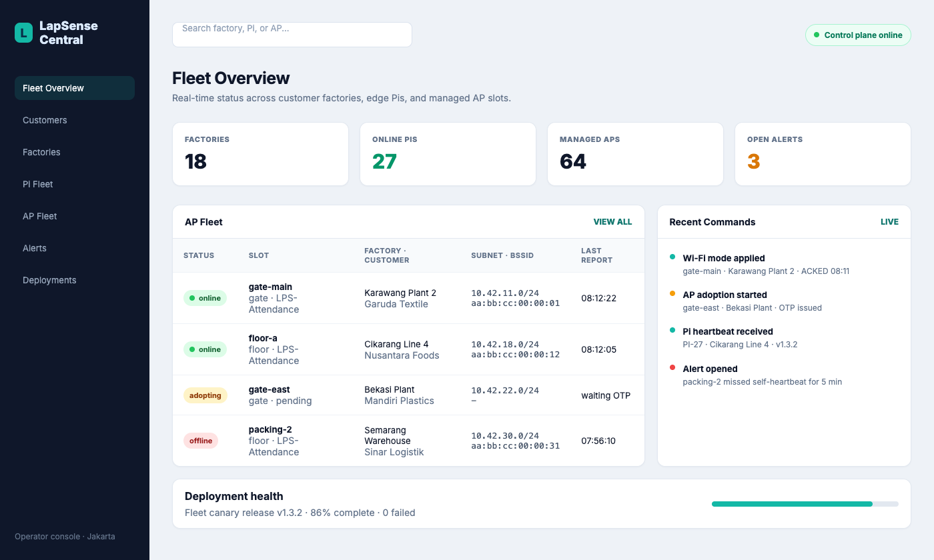Click Mandiri Plastics customer name
The width and height of the screenshot is (934, 560).
click(399, 401)
